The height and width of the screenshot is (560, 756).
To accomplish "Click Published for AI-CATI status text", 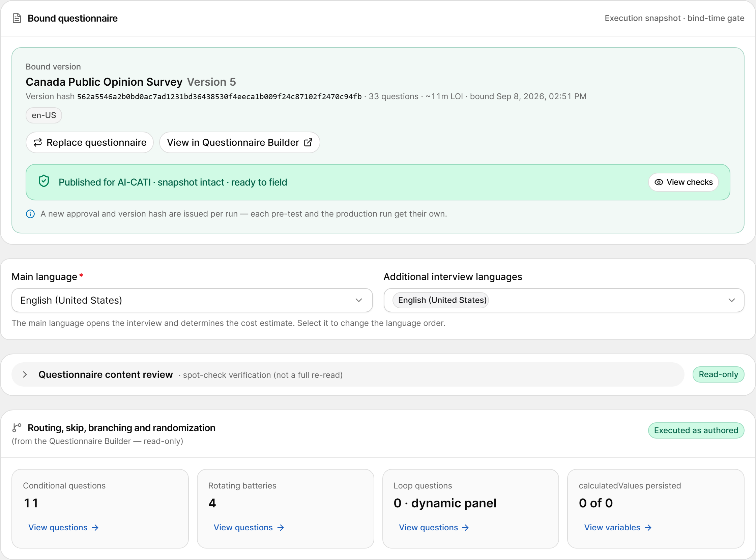I will click(x=173, y=183).
